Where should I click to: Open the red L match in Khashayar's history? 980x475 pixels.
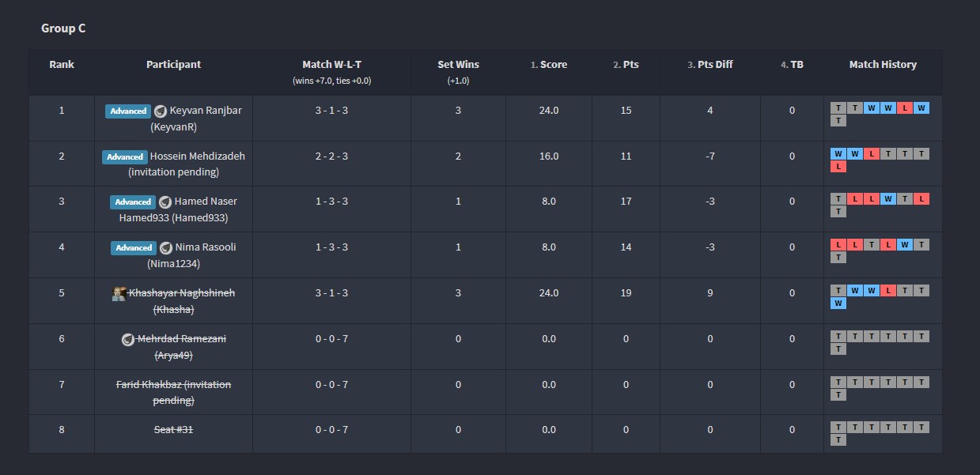click(888, 291)
